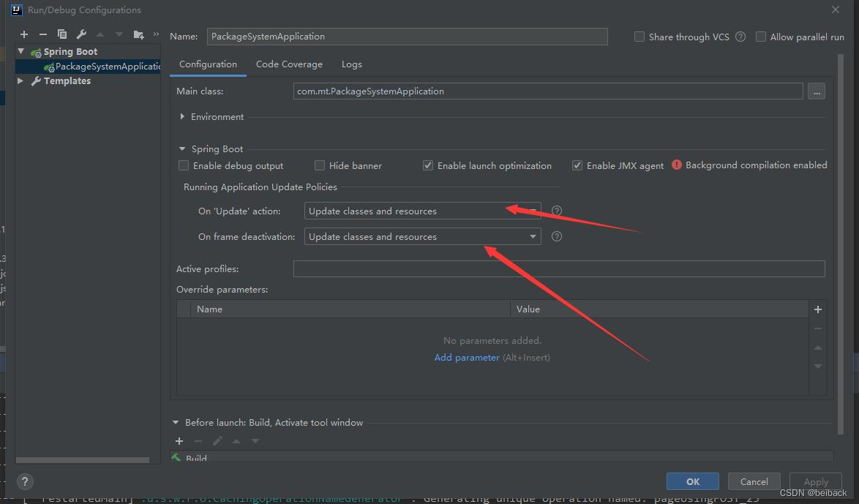Move the before launch task up
This screenshot has width=859, height=504.
point(236,441)
